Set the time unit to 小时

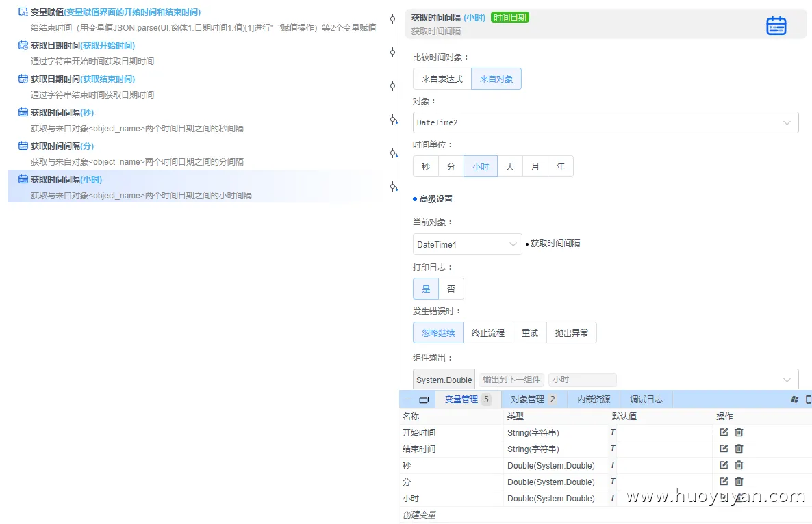click(481, 166)
